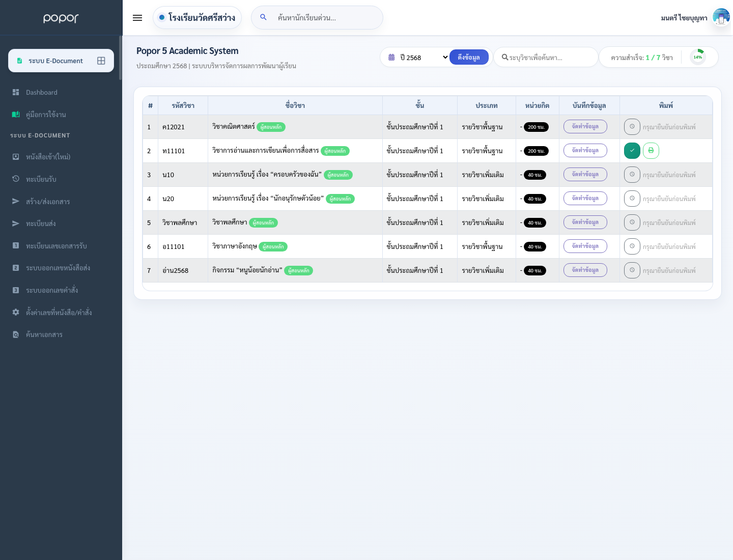Open the โรงเรียนวัดศรีสว่าง school selector
Image resolution: width=733 pixels, height=560 pixels.
(197, 17)
